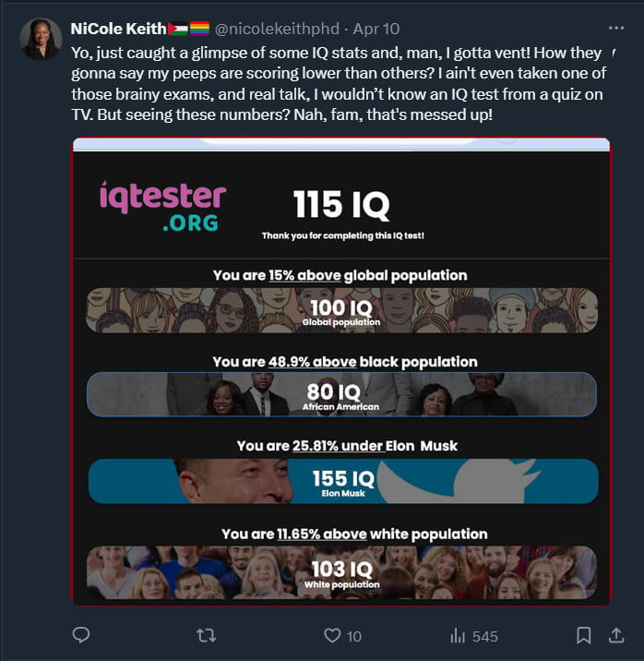Repost this tweet using retweet icon

[x=207, y=635]
